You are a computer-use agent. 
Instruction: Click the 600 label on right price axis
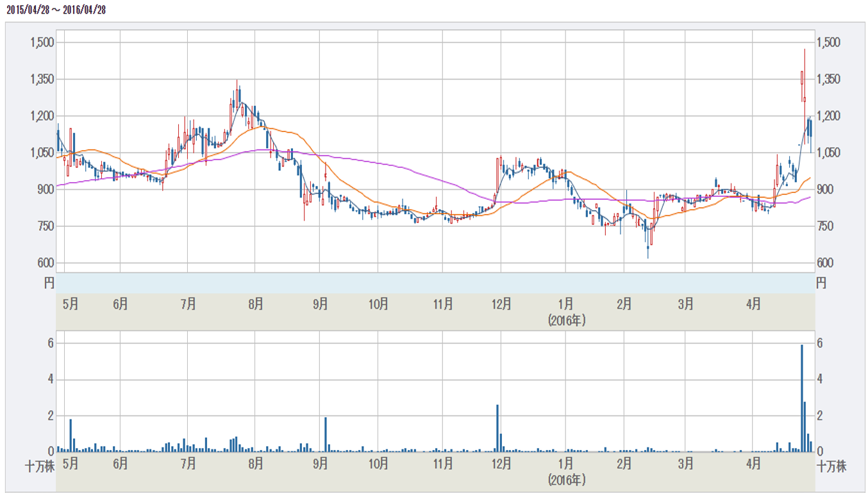pos(825,263)
